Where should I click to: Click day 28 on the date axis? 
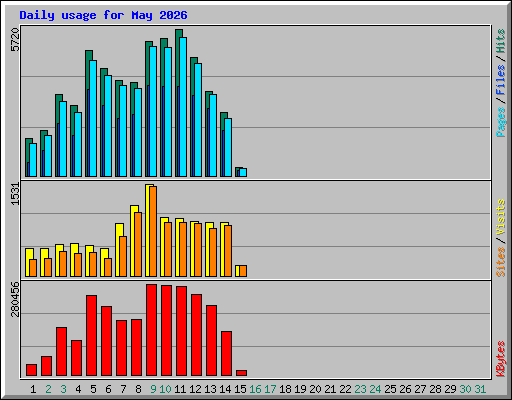435,389
